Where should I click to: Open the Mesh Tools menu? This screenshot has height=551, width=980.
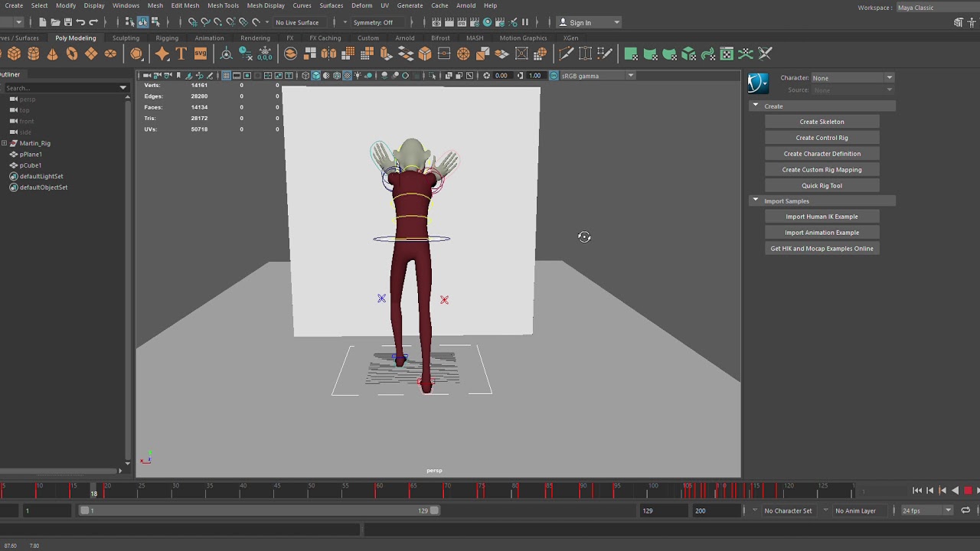click(x=223, y=5)
